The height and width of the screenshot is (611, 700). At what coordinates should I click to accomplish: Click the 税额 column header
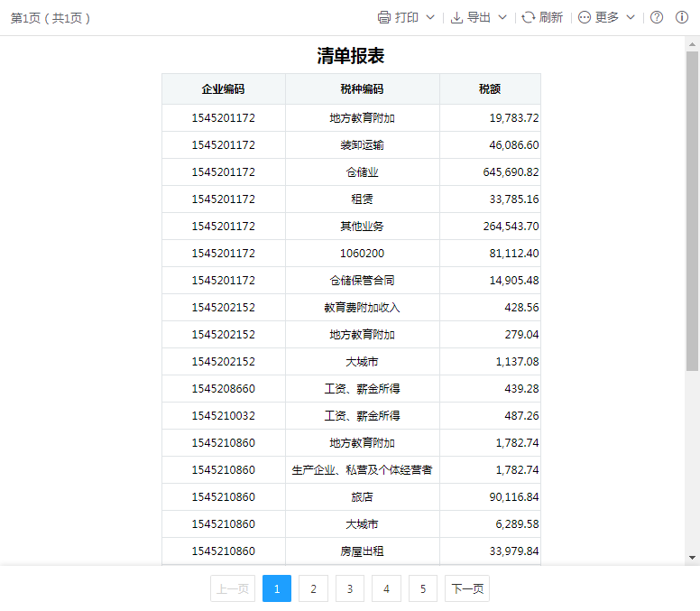click(x=490, y=89)
